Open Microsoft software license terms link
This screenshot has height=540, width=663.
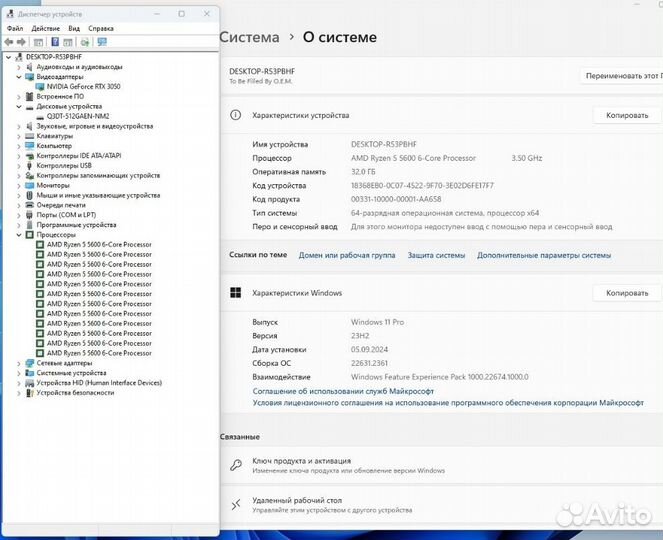click(448, 403)
